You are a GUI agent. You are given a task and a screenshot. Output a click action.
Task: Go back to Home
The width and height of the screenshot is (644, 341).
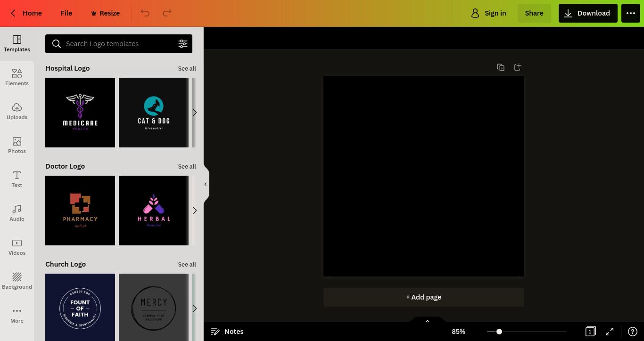click(x=26, y=13)
